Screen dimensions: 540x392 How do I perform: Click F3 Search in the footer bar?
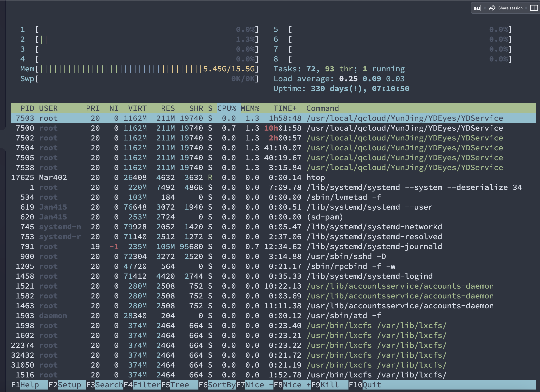tap(105, 385)
